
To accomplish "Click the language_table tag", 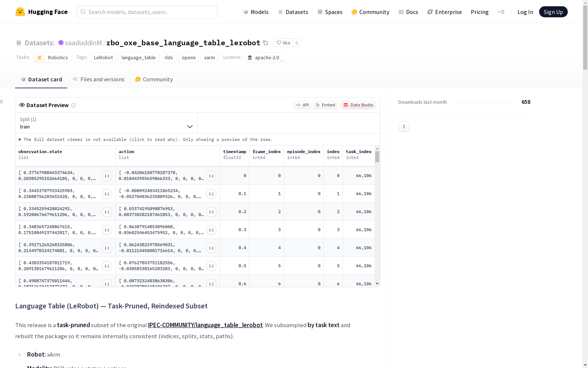I will 139,57.
